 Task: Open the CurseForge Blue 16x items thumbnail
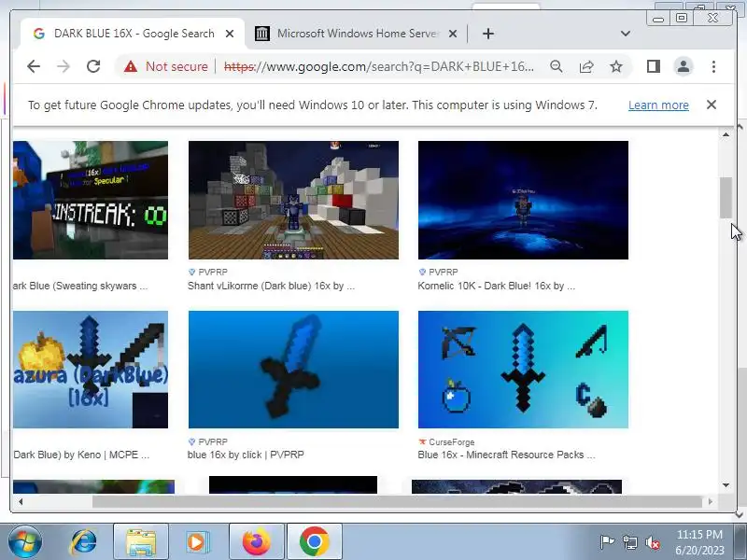tap(523, 370)
